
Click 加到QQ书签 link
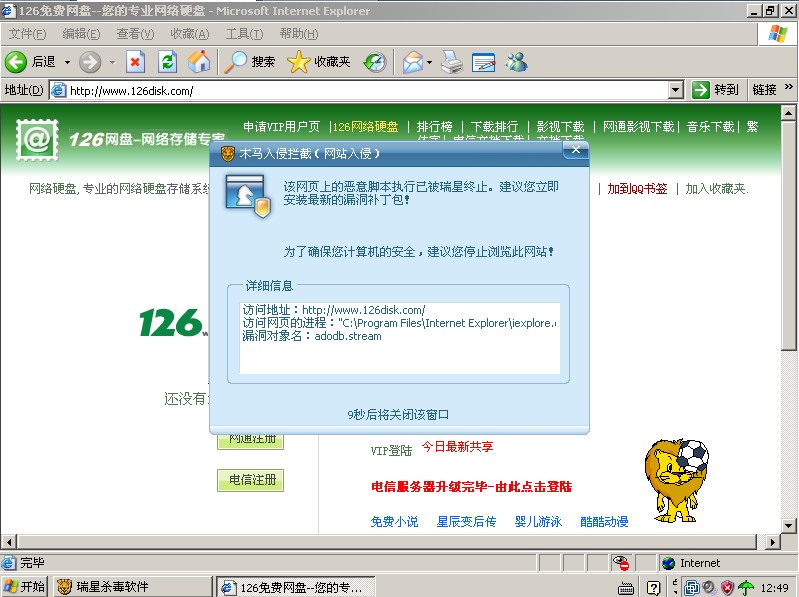click(637, 189)
